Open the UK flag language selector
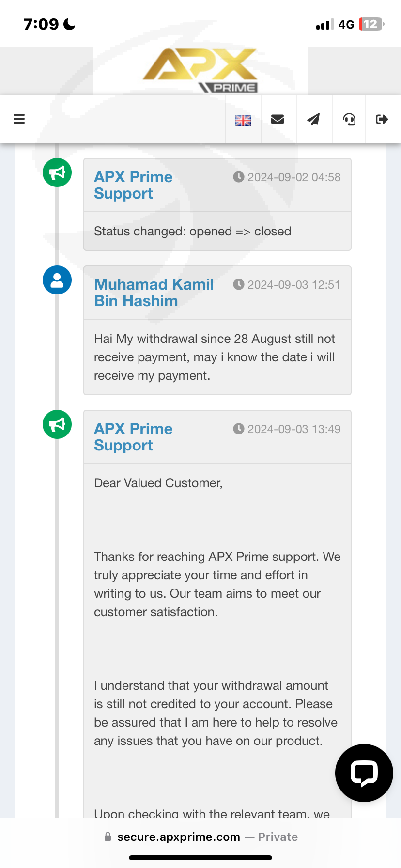The width and height of the screenshot is (401, 868). (243, 120)
